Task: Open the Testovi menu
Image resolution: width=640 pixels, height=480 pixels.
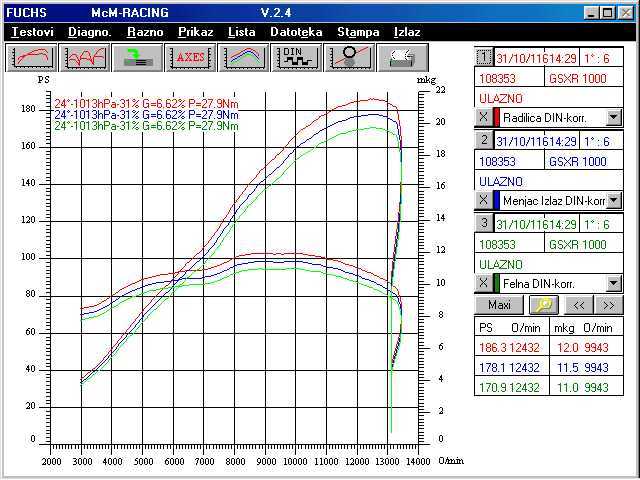Action: [x=32, y=32]
